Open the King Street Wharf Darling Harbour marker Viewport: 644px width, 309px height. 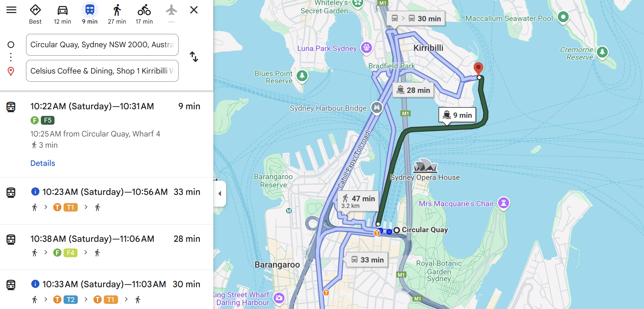click(279, 298)
